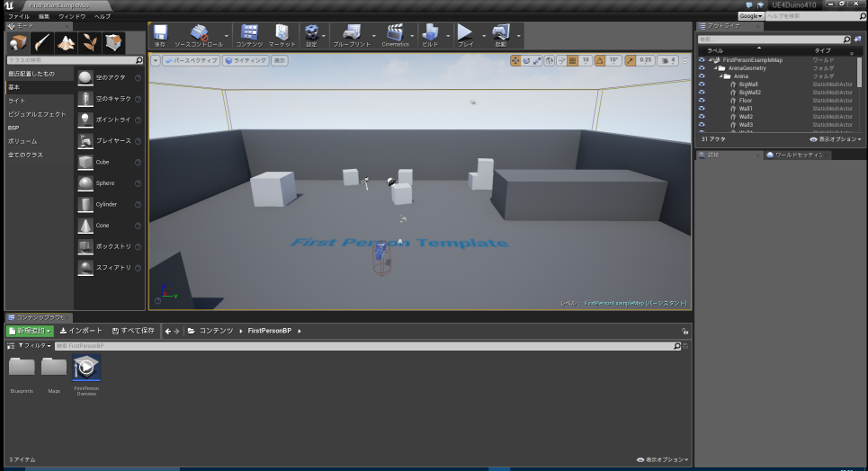Open View Options (表示オプション) in outliner
The width and height of the screenshot is (868, 471).
tap(836, 139)
